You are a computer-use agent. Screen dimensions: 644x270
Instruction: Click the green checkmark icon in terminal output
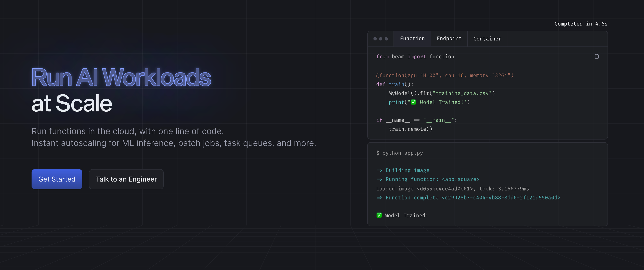pos(379,215)
